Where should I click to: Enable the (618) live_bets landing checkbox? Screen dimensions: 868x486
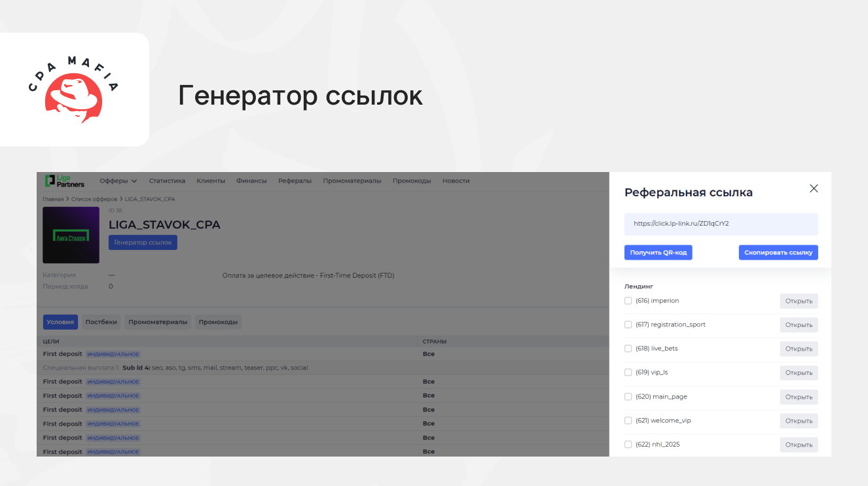click(x=628, y=349)
